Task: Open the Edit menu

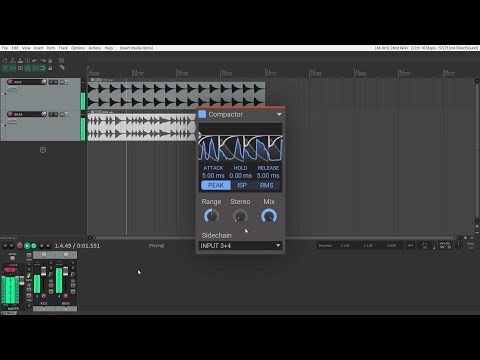Action: 15,48
